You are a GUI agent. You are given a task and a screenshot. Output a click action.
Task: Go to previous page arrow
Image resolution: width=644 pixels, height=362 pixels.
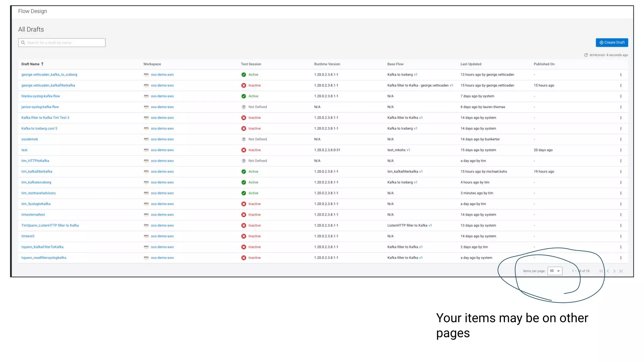tap(608, 271)
